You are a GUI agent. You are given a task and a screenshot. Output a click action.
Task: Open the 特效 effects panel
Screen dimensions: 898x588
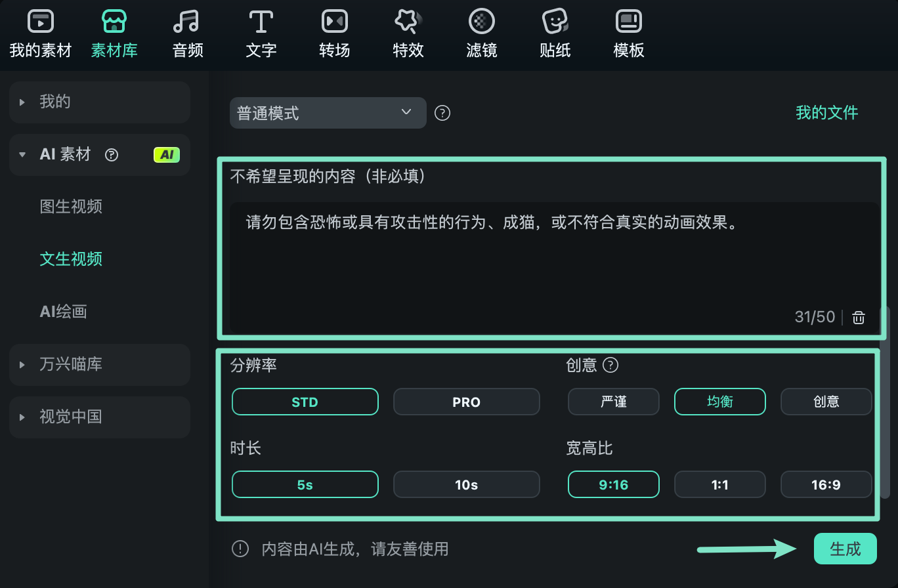(x=408, y=33)
